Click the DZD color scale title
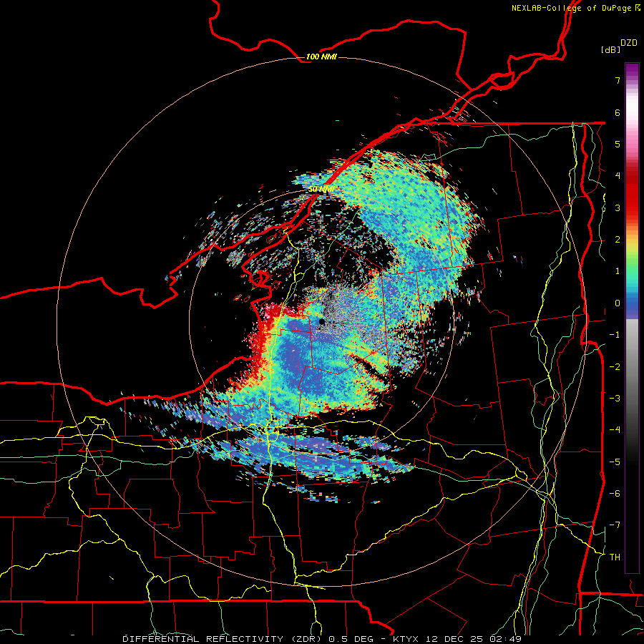Screen dimensions: 644x644 click(x=629, y=43)
